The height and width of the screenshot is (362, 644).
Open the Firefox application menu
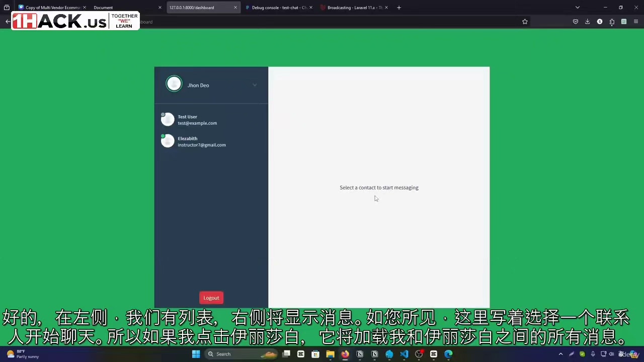point(636,22)
